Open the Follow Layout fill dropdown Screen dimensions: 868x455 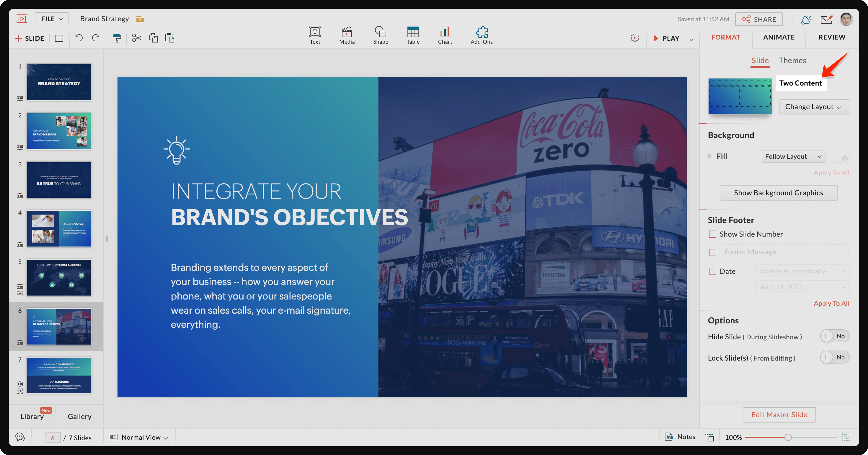point(793,156)
